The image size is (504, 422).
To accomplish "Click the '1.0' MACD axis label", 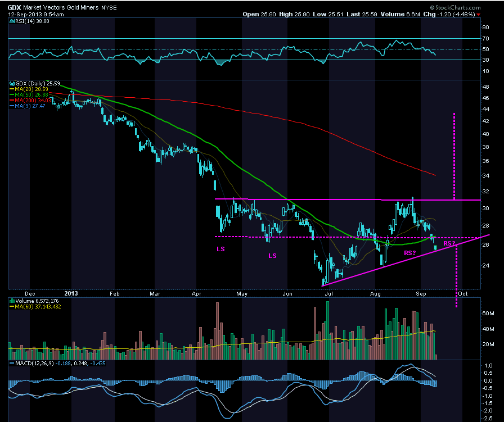I will click(x=488, y=365).
